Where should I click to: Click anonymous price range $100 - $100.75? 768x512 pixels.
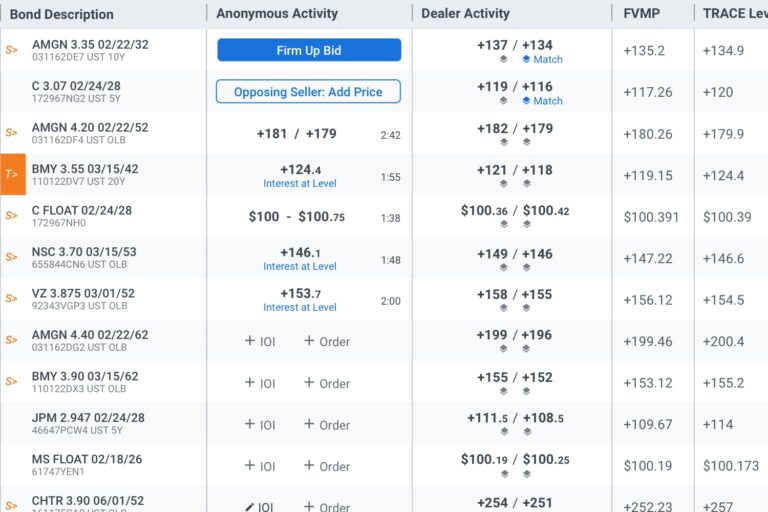pos(297,217)
